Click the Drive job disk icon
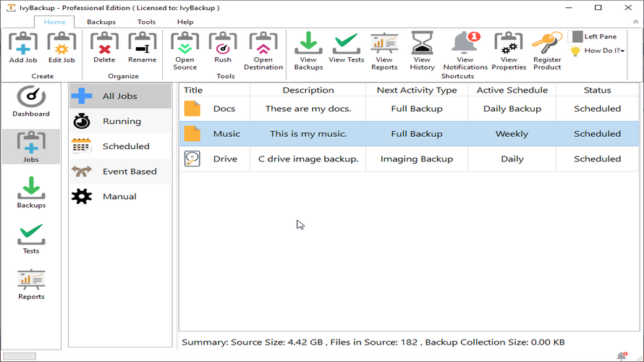 pyautogui.click(x=192, y=159)
